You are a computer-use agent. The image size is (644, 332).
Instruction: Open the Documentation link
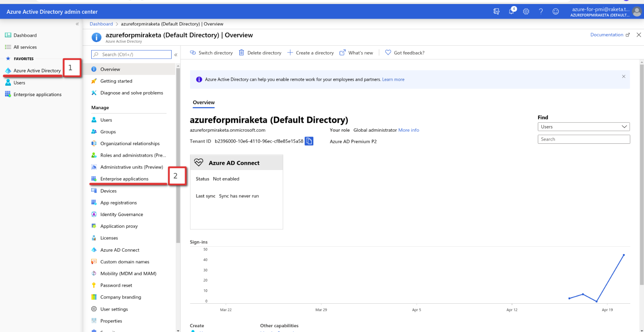pyautogui.click(x=610, y=35)
